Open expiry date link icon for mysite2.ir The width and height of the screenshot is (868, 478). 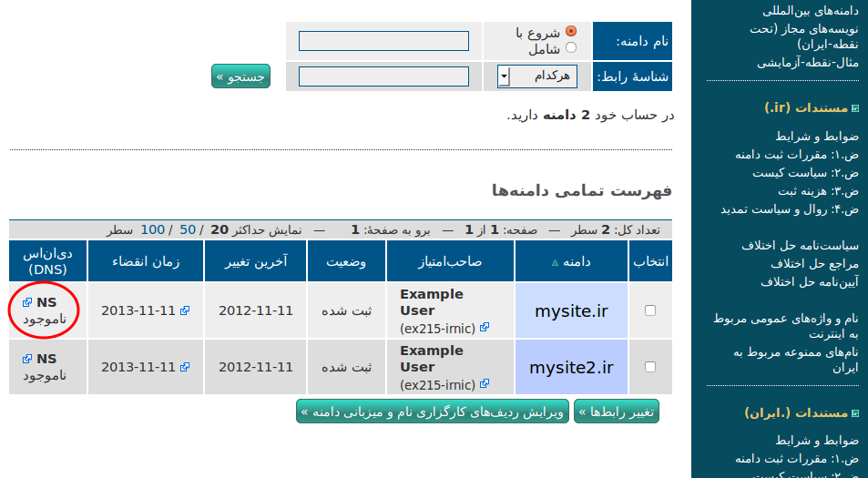point(185,367)
